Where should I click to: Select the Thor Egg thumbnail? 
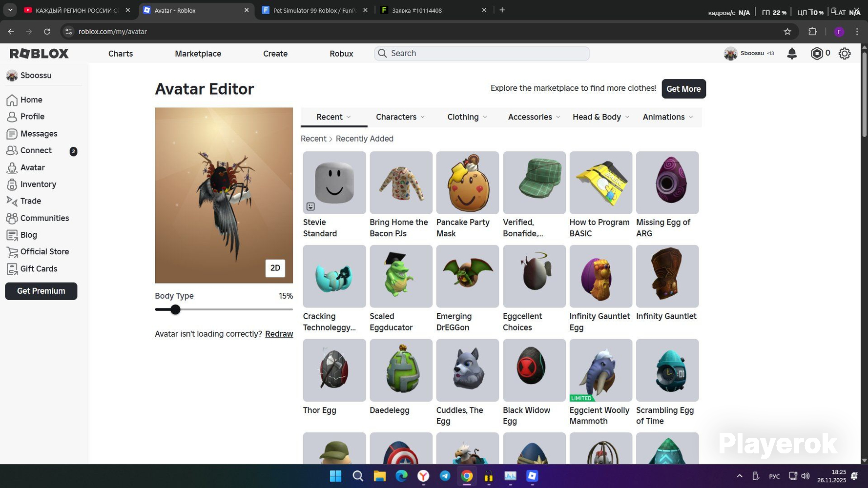(x=334, y=370)
